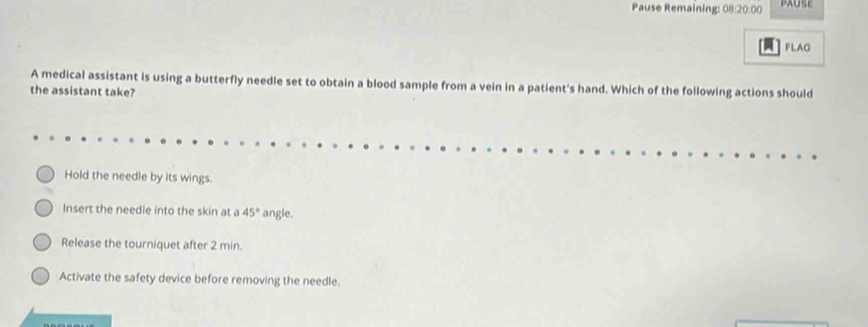The width and height of the screenshot is (868, 327).
Task: Click the bookmark flag icon
Action: (769, 48)
